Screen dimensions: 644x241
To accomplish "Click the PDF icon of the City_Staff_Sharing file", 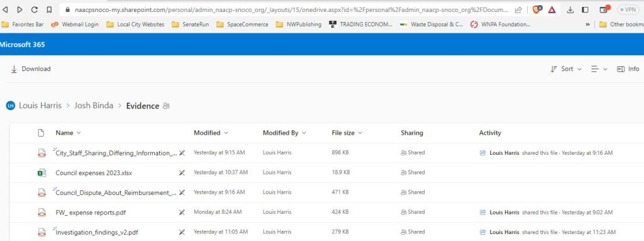I will click(x=42, y=153).
